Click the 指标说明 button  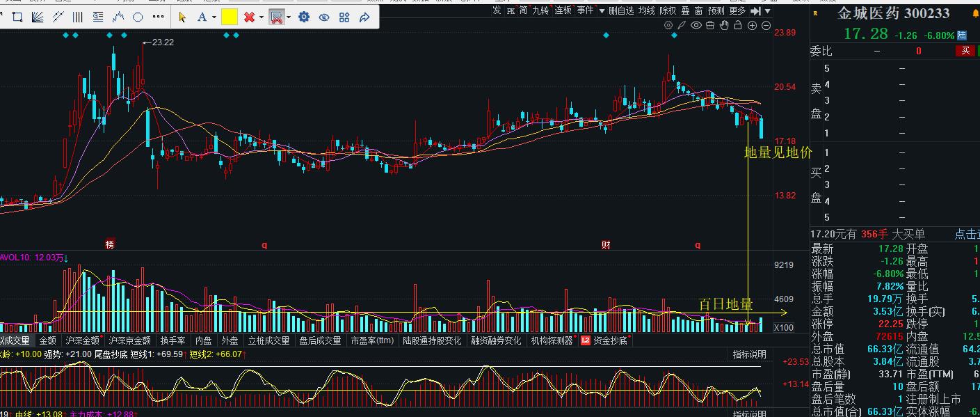click(749, 354)
